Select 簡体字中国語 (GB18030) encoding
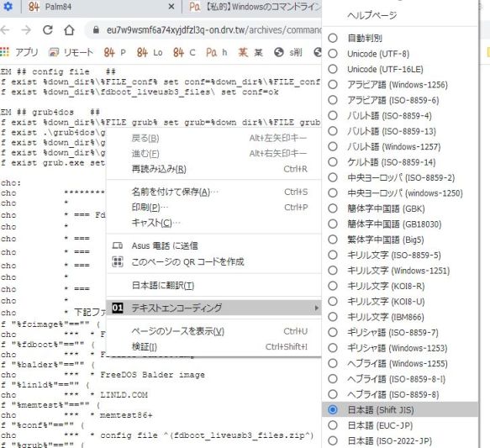Viewport: 490px width, 448px height. 400,224
